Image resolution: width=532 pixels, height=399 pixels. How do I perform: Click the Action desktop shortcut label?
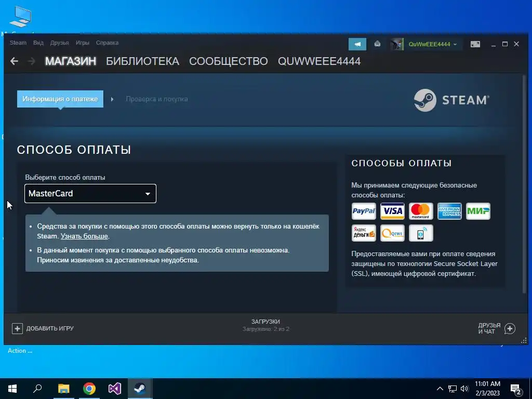tap(20, 351)
